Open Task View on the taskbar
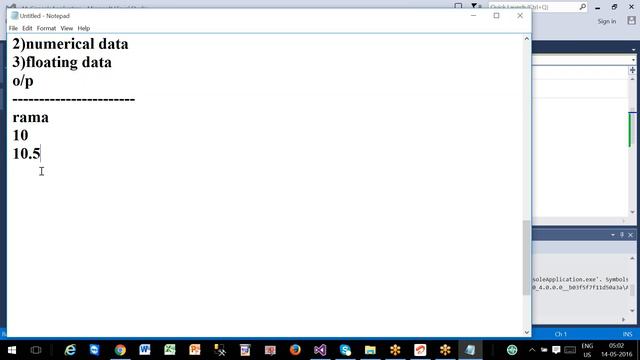This screenshot has width=640, height=360. (x=36, y=350)
